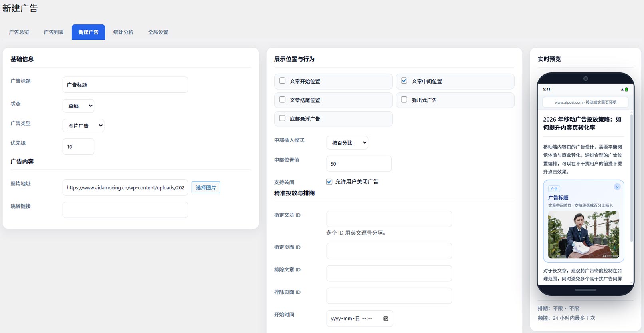Click the 排期: 不限 ~ 不限 text
The image size is (644, 333).
pos(558,308)
